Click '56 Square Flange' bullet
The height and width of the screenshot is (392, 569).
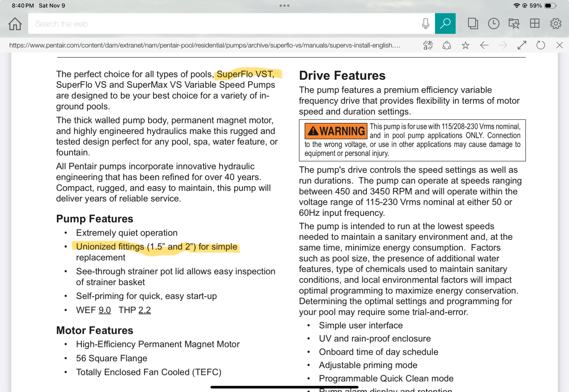pyautogui.click(x=112, y=358)
